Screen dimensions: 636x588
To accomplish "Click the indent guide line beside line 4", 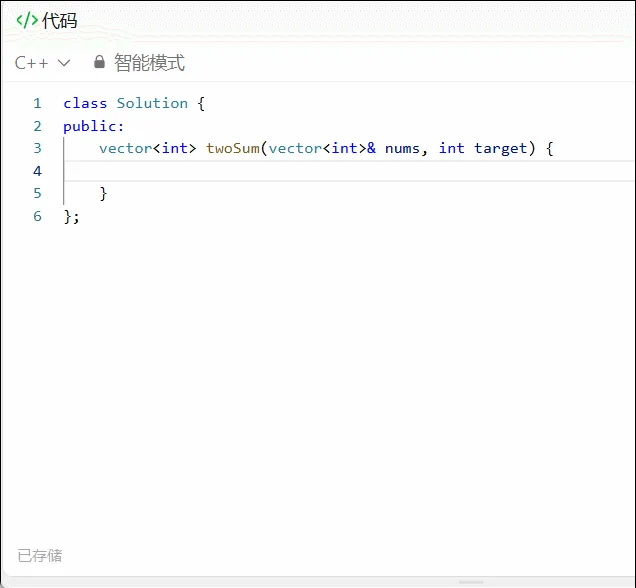I will pos(64,171).
